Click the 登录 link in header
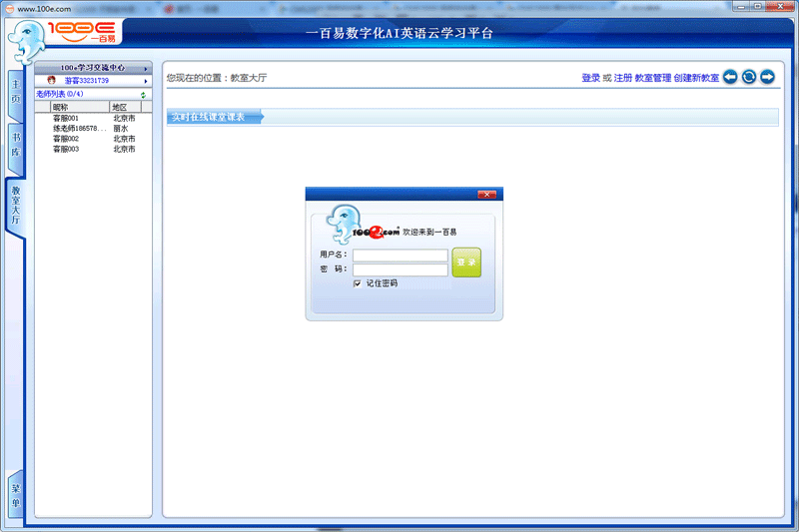This screenshot has width=799, height=532. (590, 78)
